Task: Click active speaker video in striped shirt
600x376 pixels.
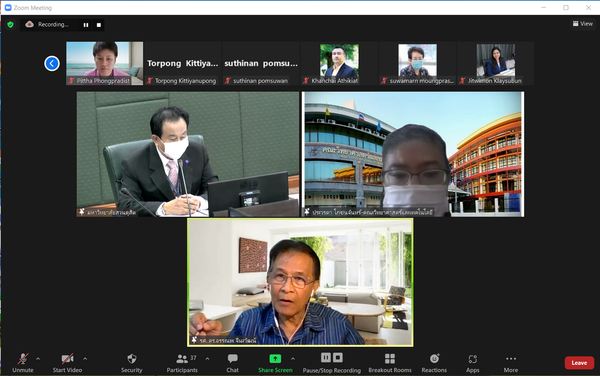Action: pos(300,283)
